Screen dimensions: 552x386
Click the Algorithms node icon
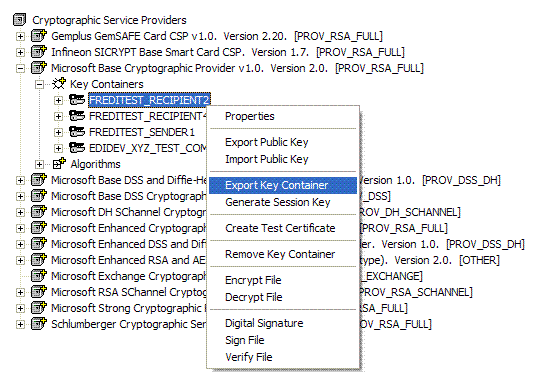tap(59, 164)
